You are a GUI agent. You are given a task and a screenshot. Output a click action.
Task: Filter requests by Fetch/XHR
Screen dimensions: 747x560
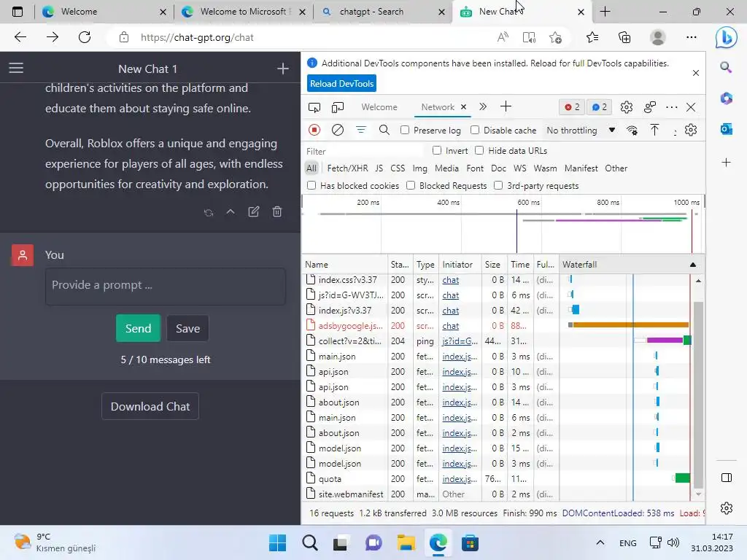(347, 168)
